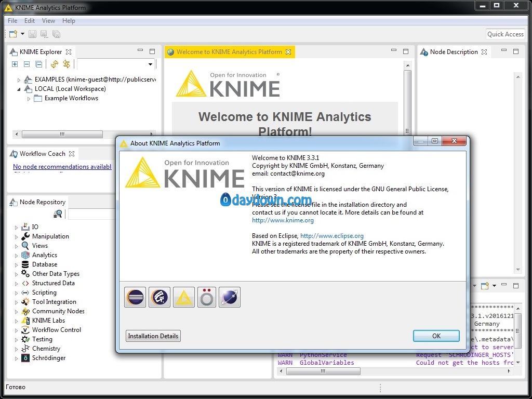Open the http://www.knime.org link
Image resolution: width=532 pixels, height=399 pixels.
click(x=283, y=220)
